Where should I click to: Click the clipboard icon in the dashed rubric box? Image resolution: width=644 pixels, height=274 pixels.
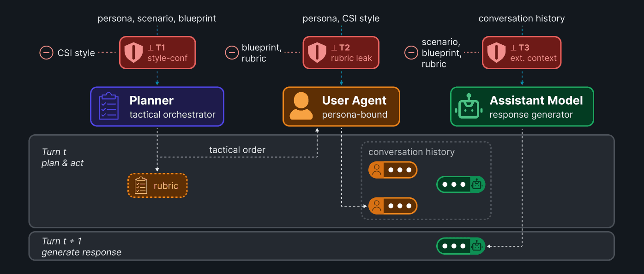(x=141, y=185)
